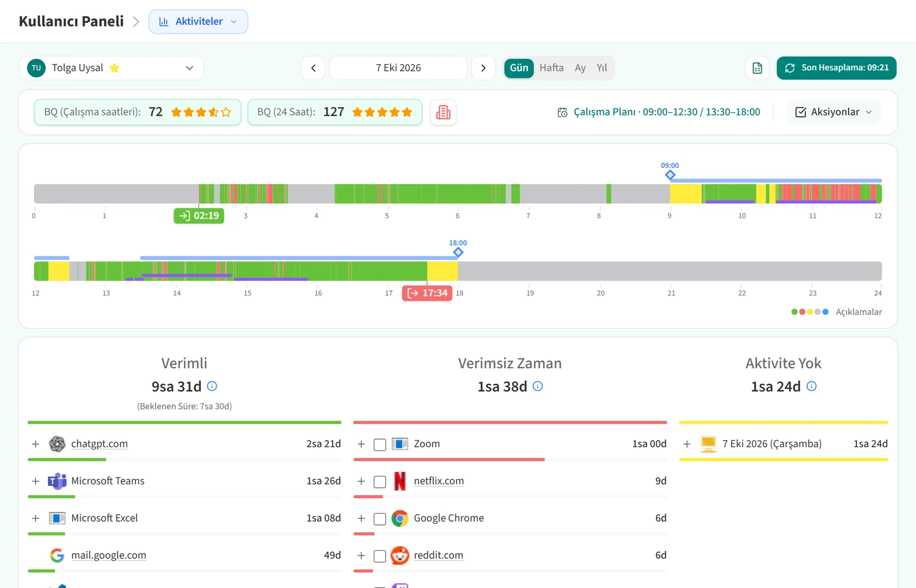
Task: Click the Google icon for mail.google.com
Action: (x=57, y=555)
